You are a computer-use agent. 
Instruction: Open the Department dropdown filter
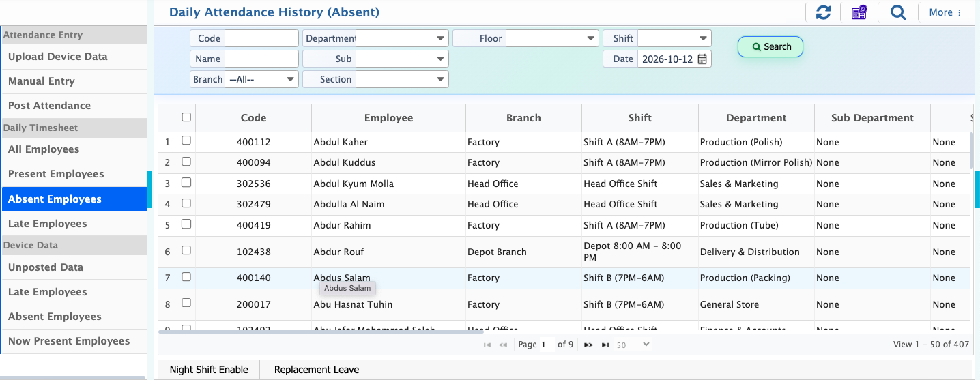click(x=402, y=38)
